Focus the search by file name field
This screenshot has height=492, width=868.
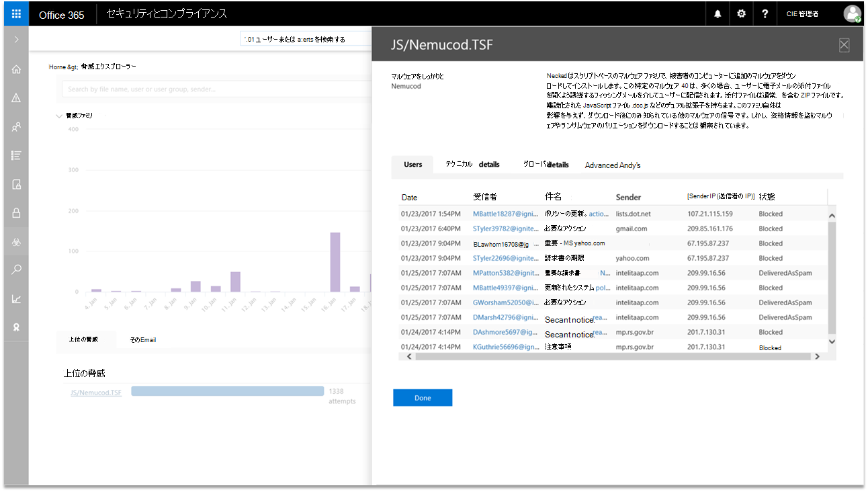[x=216, y=89]
